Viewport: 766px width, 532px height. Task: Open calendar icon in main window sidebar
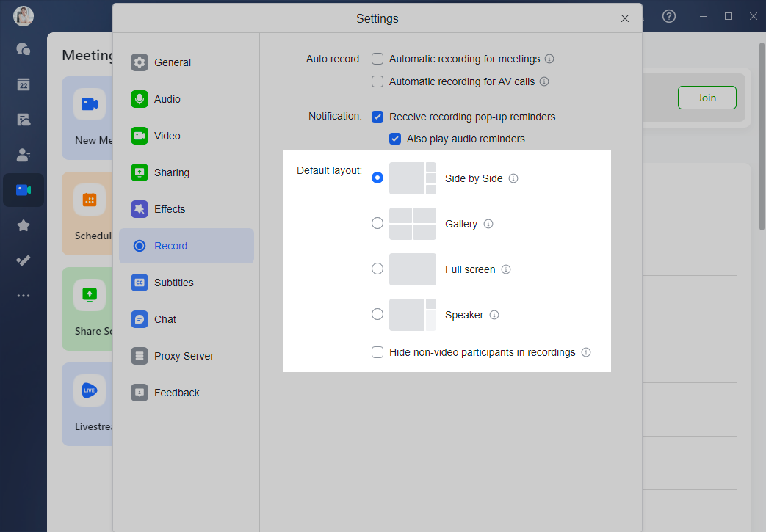[x=23, y=85]
